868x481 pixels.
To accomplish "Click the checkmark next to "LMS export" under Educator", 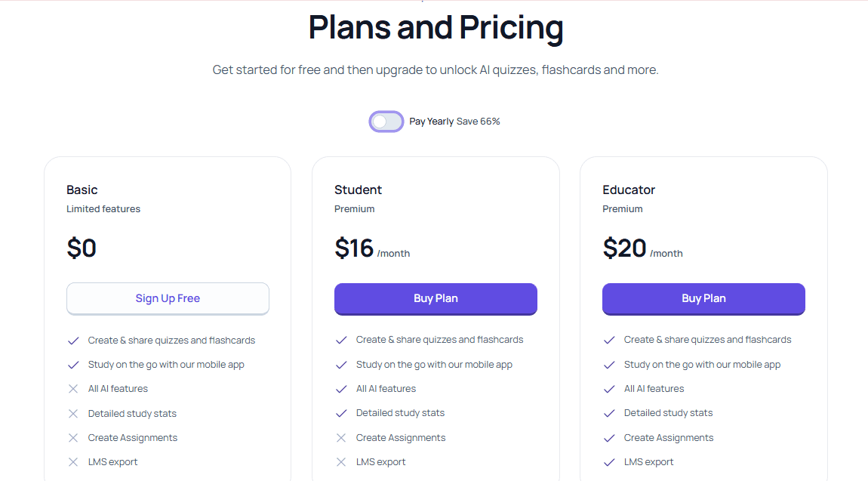I will pyautogui.click(x=609, y=461).
